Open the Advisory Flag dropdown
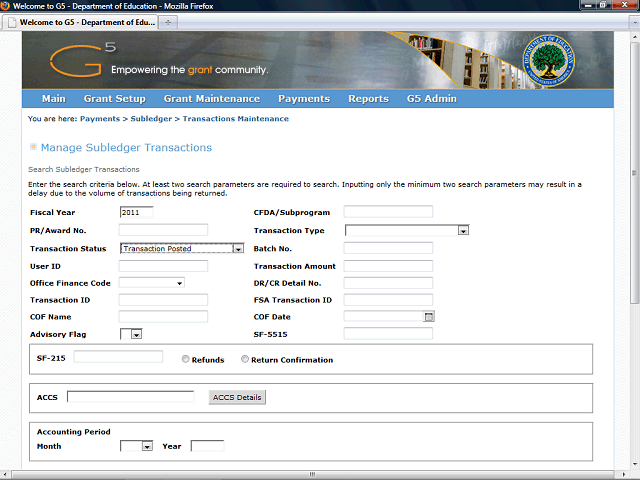The height and width of the screenshot is (480, 640). click(131, 334)
